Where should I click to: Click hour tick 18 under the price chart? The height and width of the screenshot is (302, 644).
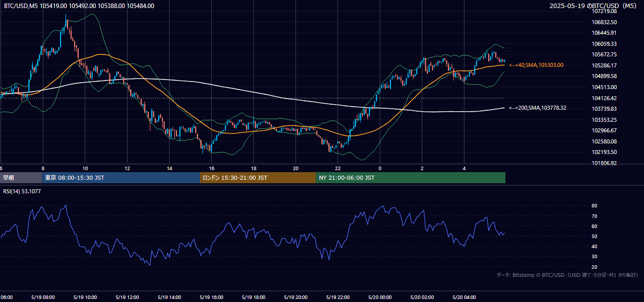253,168
